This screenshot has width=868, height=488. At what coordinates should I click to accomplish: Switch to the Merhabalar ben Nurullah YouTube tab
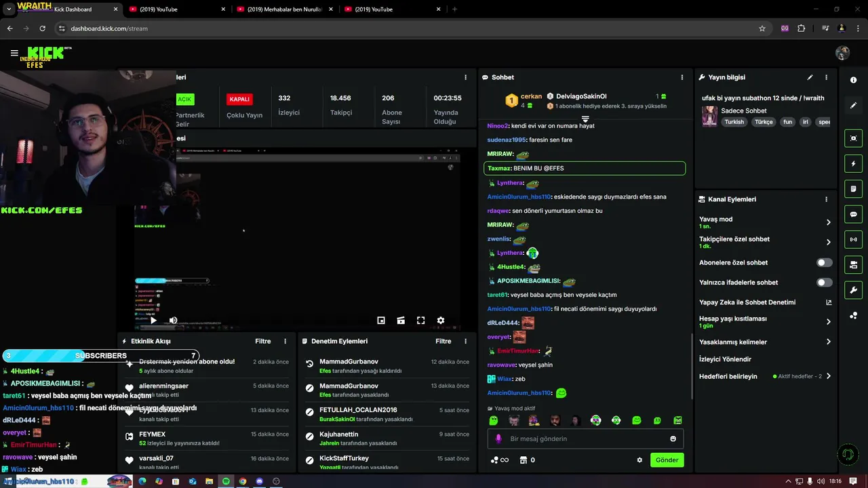(x=284, y=9)
